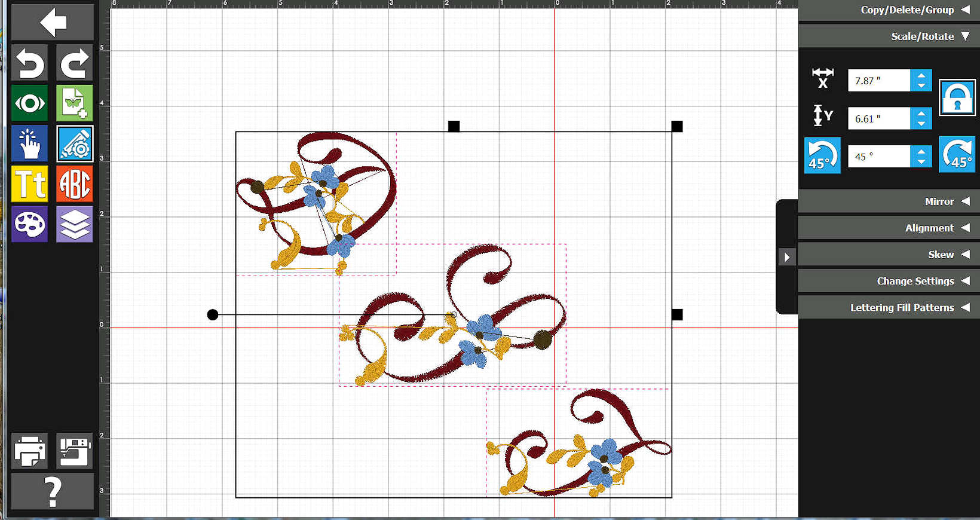Rotate 45° clockwise button
Screen dimensions: 980x520
(x=957, y=154)
